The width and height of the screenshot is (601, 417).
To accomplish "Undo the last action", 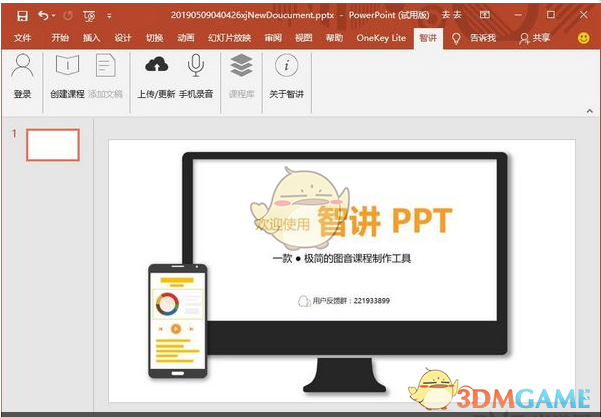I will tap(43, 16).
